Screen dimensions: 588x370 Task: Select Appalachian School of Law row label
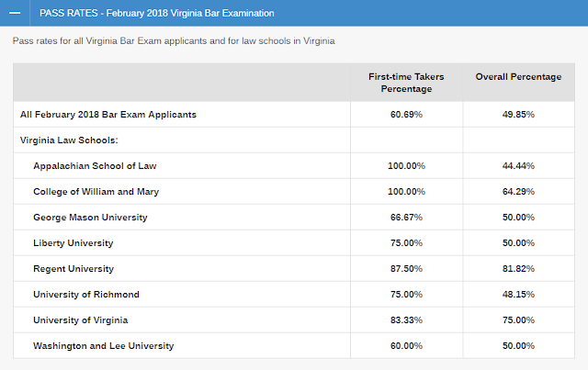(95, 166)
